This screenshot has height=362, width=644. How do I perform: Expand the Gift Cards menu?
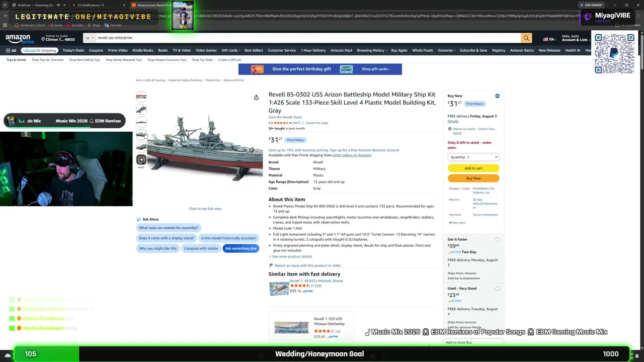230,50
